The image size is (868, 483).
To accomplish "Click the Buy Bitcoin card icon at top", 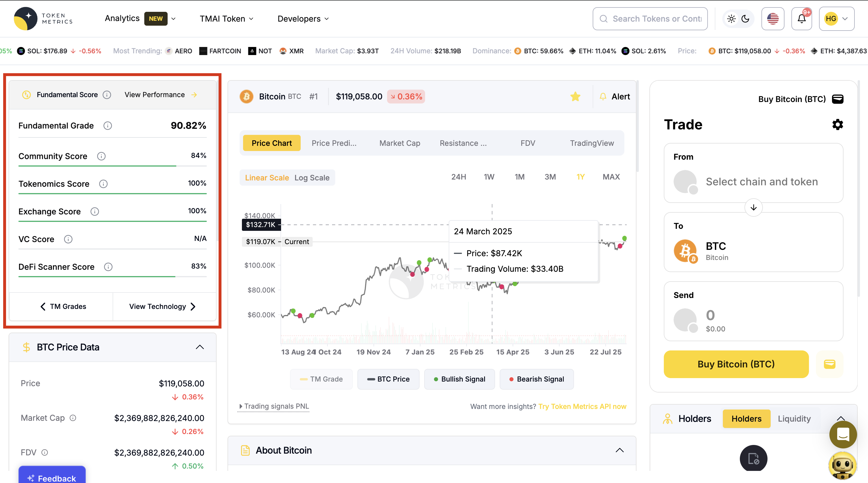I will (838, 99).
